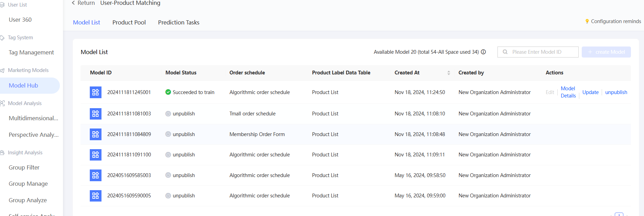Click the User List sidebar icon

[2, 5]
